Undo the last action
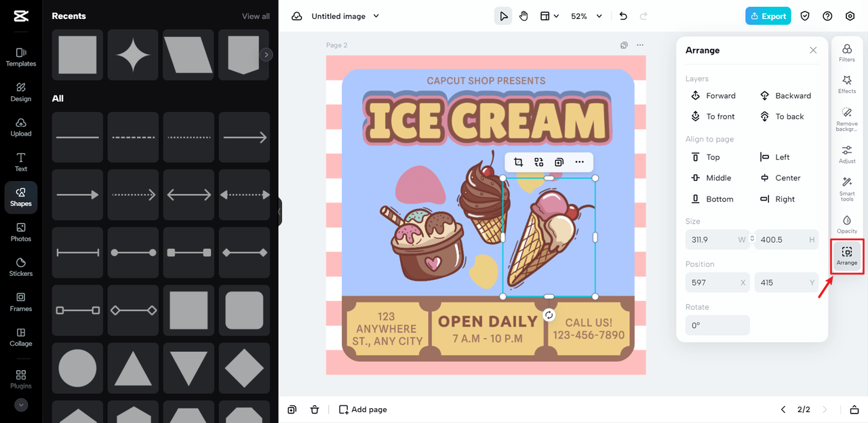This screenshot has height=423, width=868. (624, 16)
